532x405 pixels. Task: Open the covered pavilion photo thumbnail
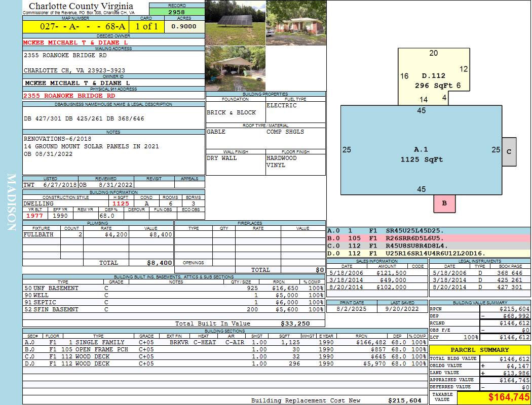pyautogui.click(x=235, y=69)
